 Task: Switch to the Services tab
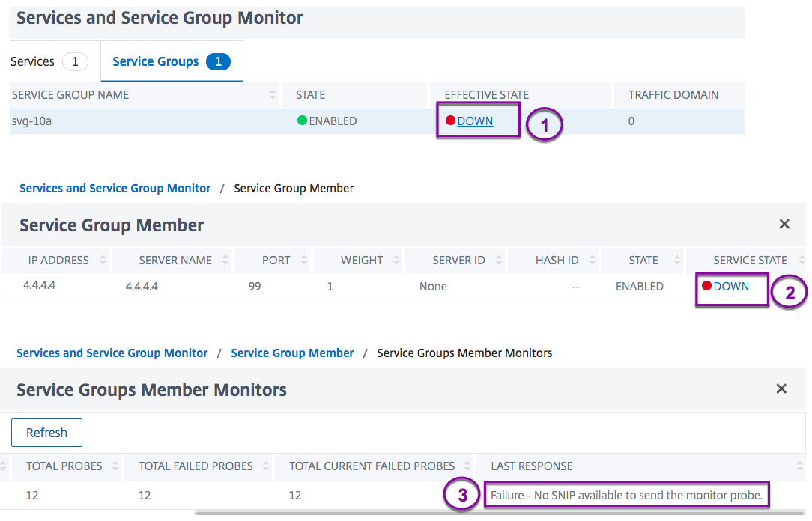pyautogui.click(x=49, y=61)
